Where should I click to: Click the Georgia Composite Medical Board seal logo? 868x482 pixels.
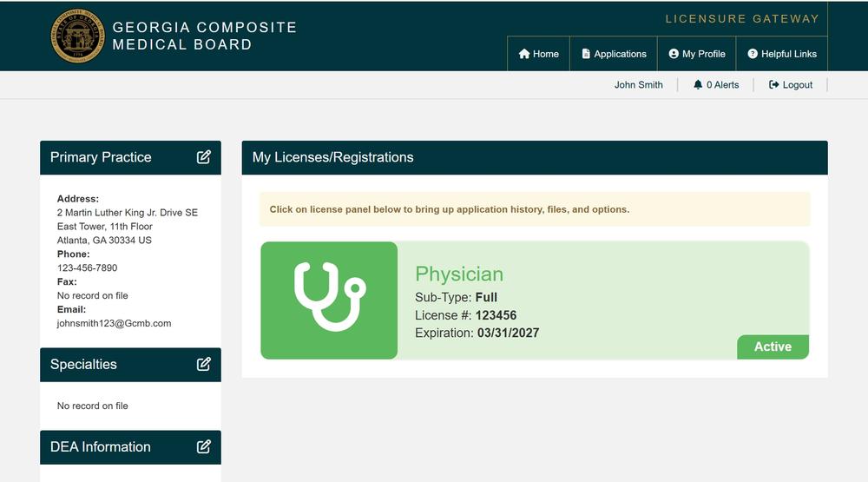tap(77, 36)
